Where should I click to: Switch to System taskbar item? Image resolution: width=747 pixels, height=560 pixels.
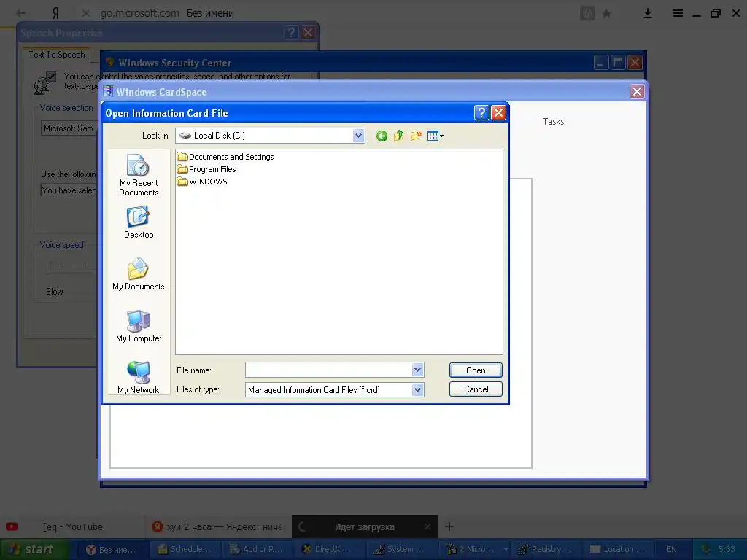[x=400, y=550]
